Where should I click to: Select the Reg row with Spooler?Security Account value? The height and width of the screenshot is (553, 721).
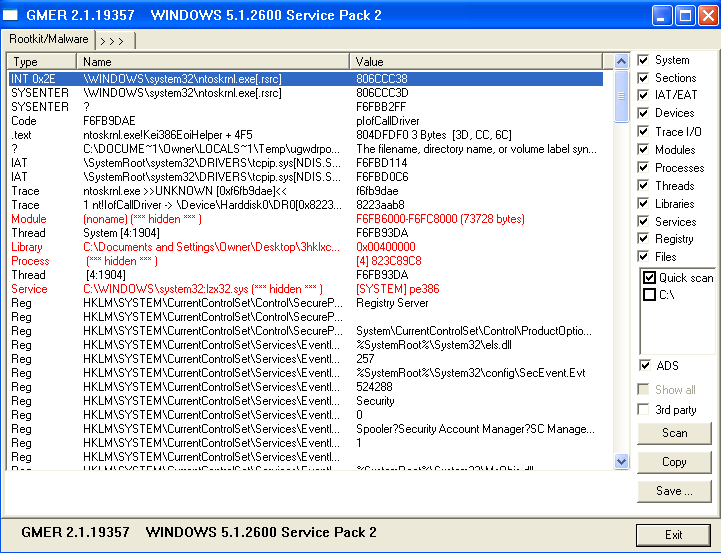click(306, 429)
